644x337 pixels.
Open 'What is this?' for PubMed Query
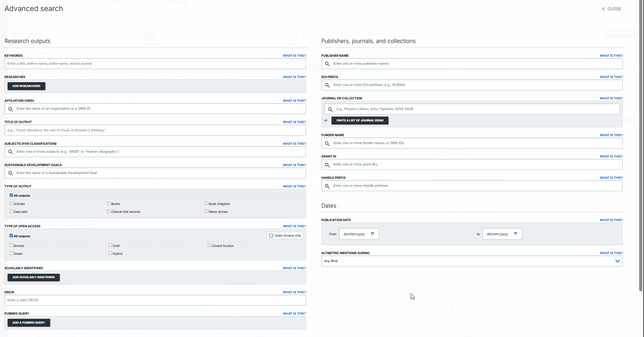pyautogui.click(x=294, y=314)
